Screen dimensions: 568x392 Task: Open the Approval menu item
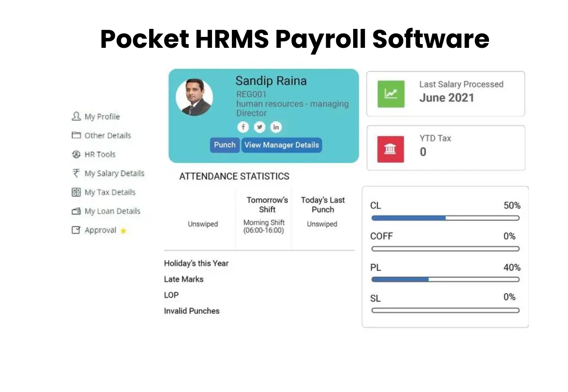click(99, 230)
